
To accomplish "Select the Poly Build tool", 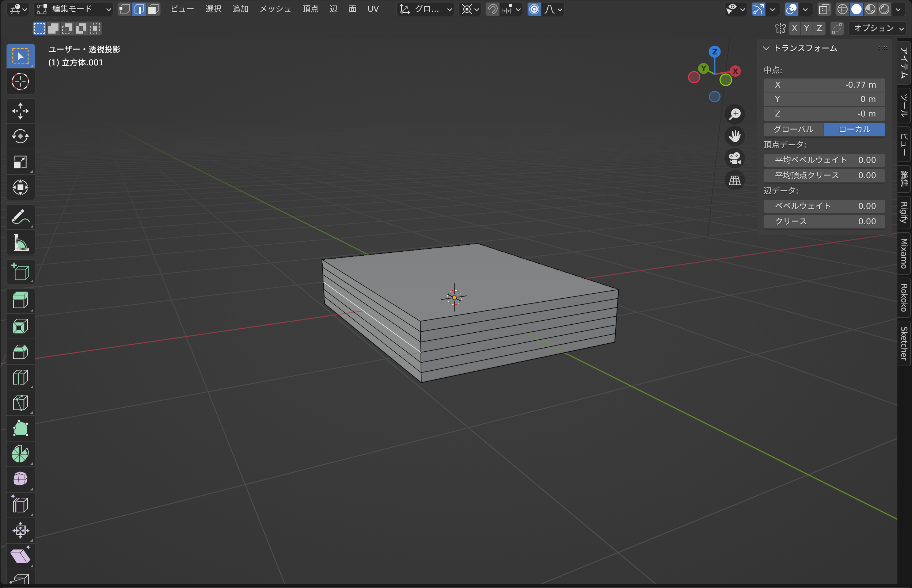I will pyautogui.click(x=20, y=428).
